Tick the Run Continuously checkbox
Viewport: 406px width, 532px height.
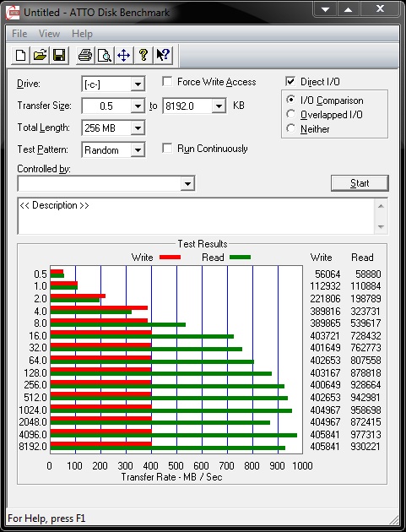coord(167,149)
